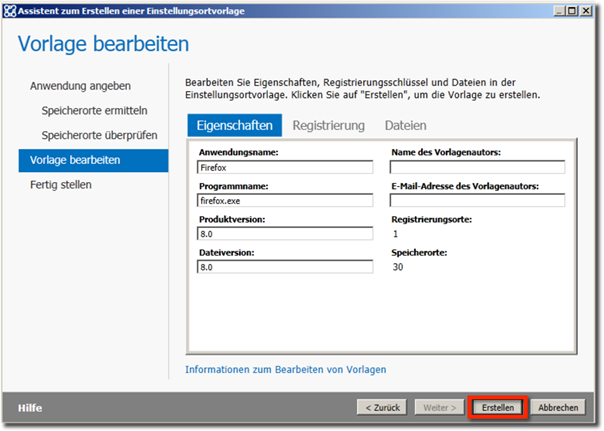Click the '< Zurück' button
The width and height of the screenshot is (604, 431).
[x=383, y=408]
